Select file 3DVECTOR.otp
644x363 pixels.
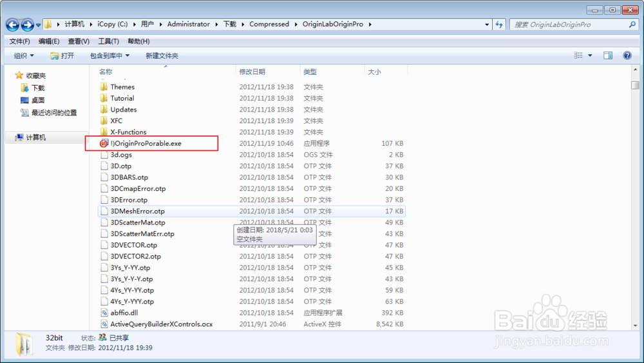tap(133, 245)
